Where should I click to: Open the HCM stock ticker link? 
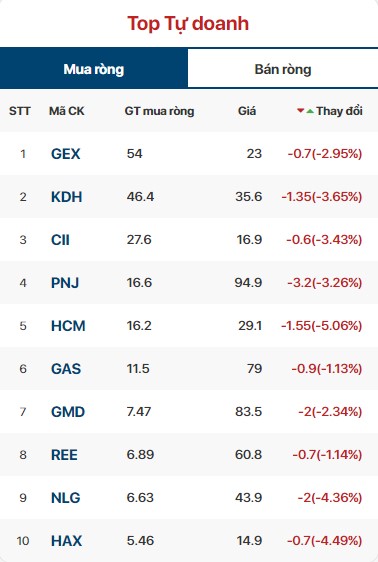(68, 326)
